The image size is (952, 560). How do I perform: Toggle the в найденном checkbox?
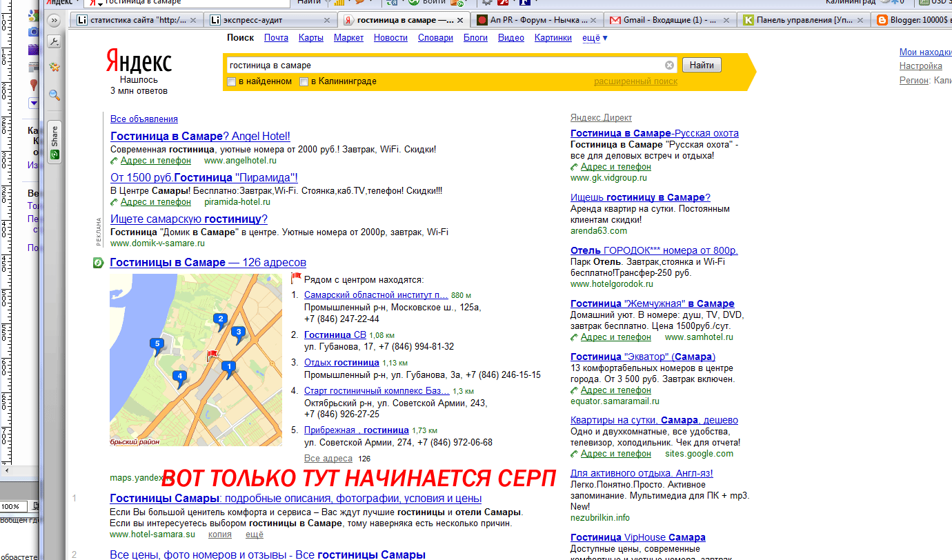click(232, 82)
